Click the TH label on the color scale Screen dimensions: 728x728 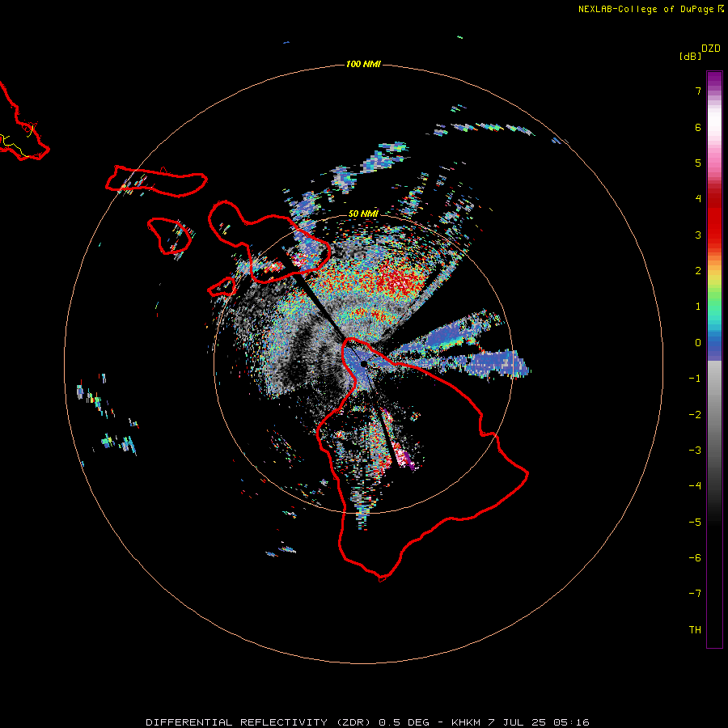pyautogui.click(x=695, y=629)
